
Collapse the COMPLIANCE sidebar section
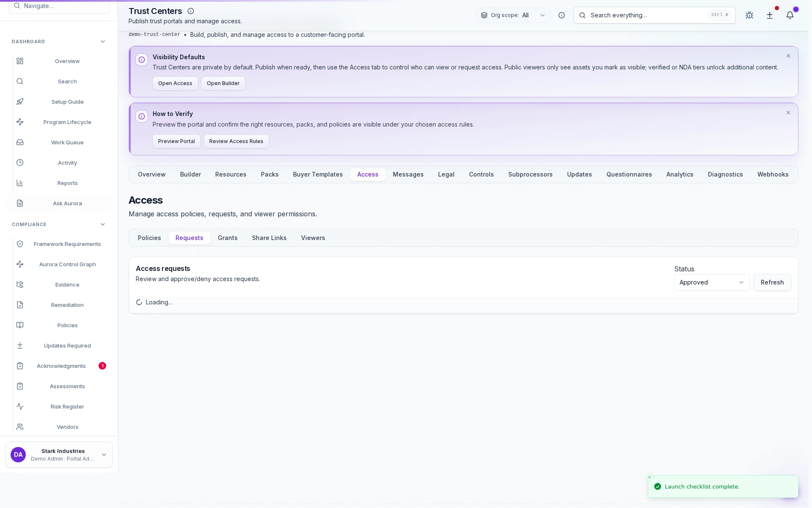tap(102, 224)
